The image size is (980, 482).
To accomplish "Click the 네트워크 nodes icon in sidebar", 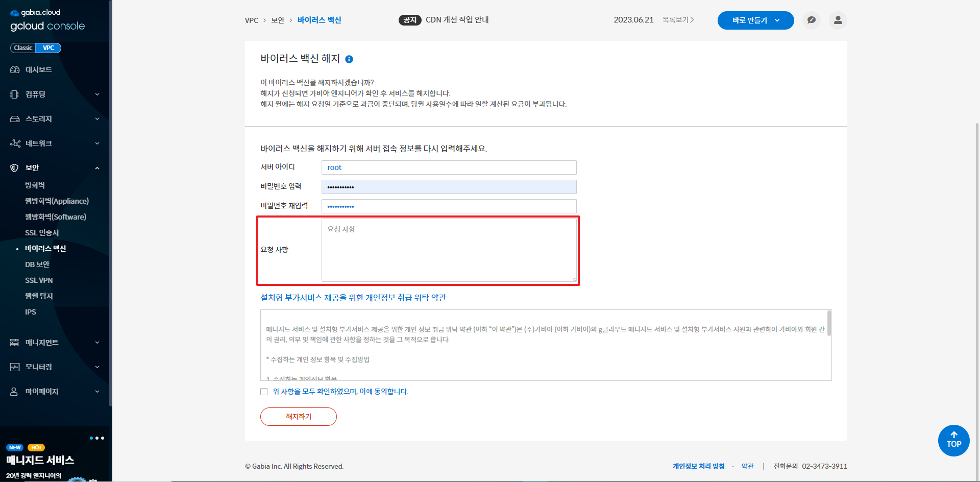I will pos(15,143).
